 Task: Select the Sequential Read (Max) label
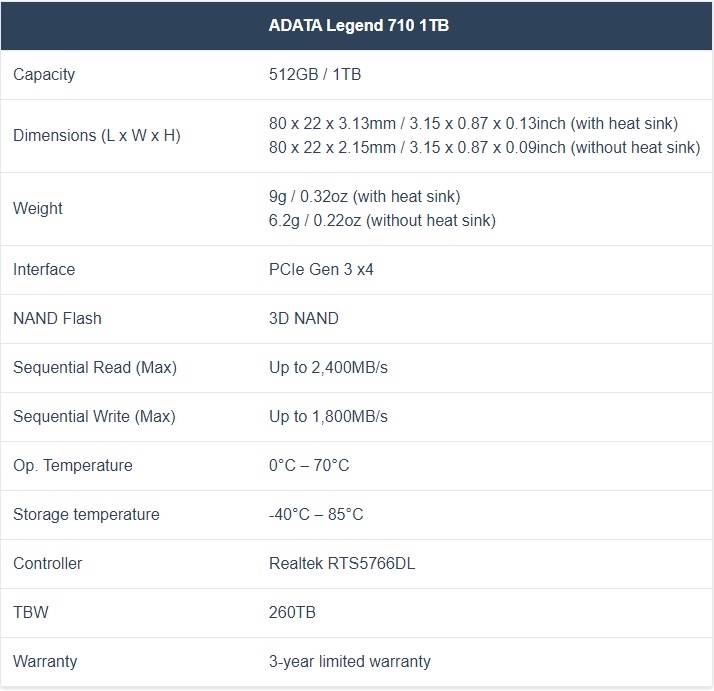tap(95, 368)
